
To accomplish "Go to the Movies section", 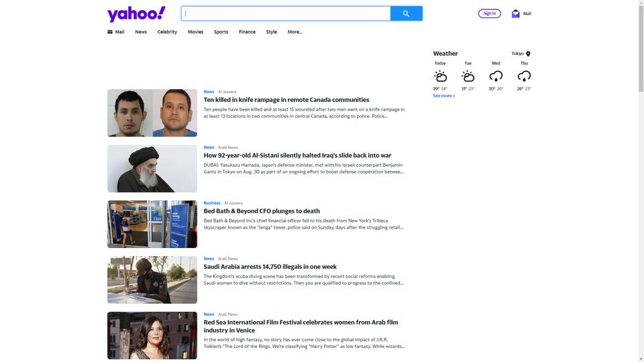I will coord(195,32).
